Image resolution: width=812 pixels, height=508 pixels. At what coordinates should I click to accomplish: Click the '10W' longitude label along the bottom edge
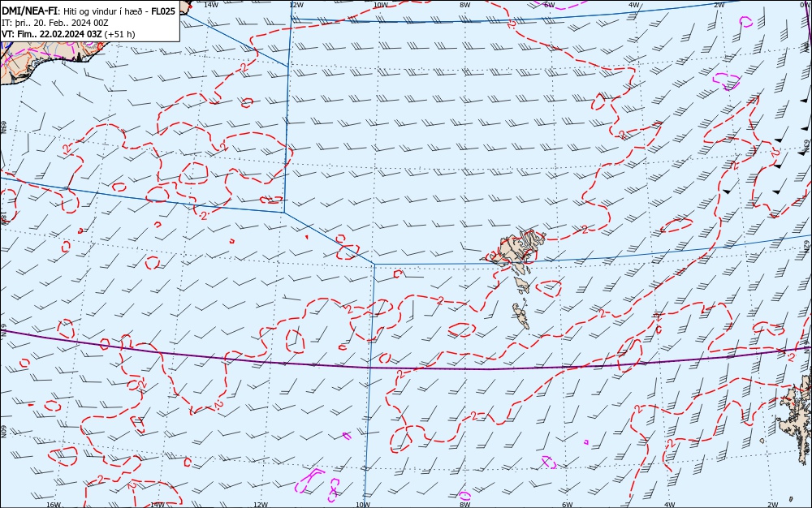(363, 505)
